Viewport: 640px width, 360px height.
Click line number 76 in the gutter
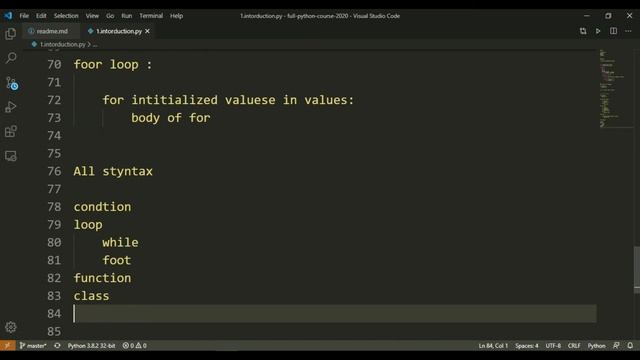(x=54, y=171)
